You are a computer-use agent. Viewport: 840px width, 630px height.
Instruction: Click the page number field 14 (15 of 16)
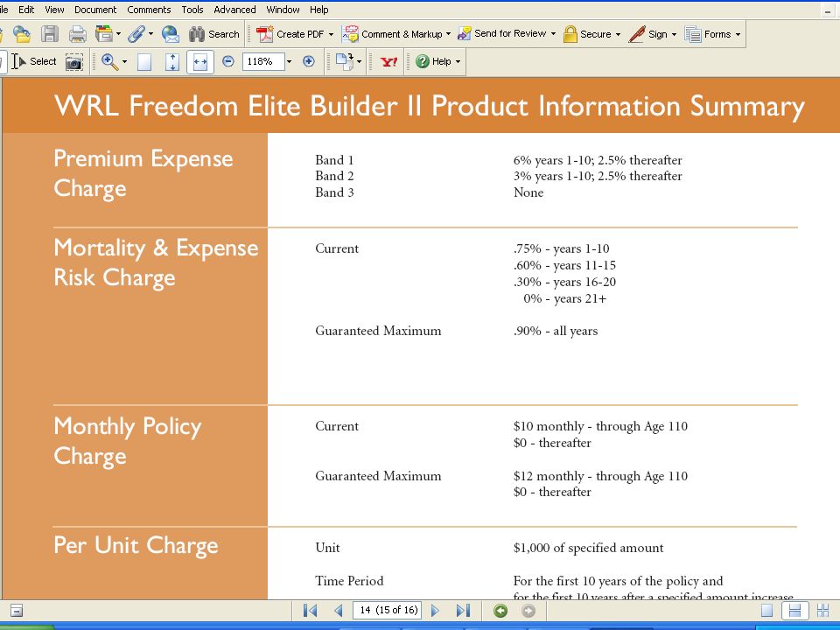tap(388, 610)
